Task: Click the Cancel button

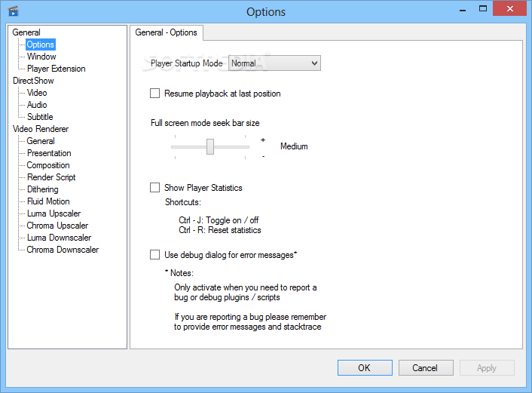Action: (426, 368)
